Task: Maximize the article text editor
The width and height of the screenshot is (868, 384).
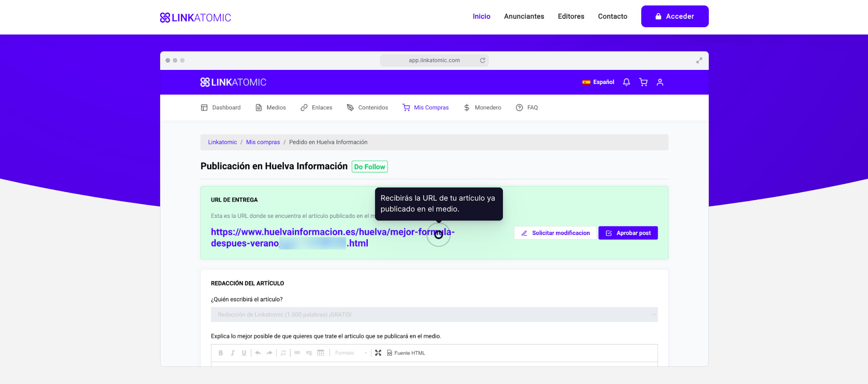Action: tap(378, 353)
